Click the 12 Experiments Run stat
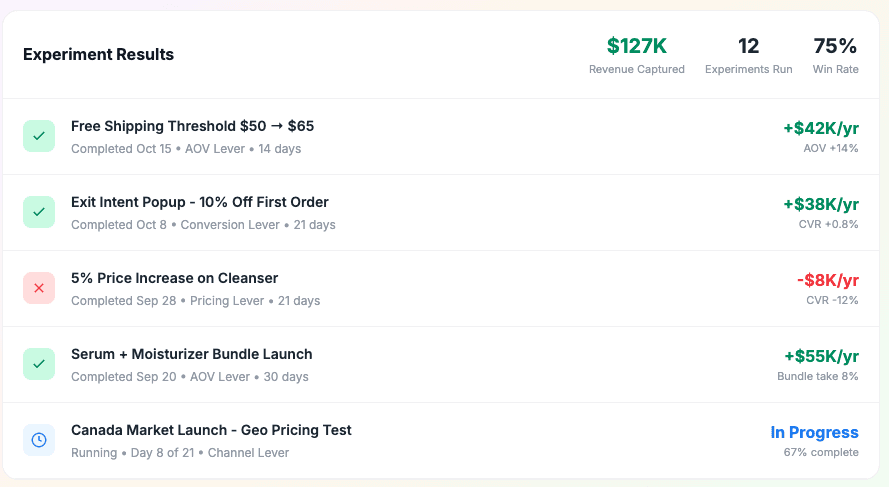The image size is (889, 487). 748,46
